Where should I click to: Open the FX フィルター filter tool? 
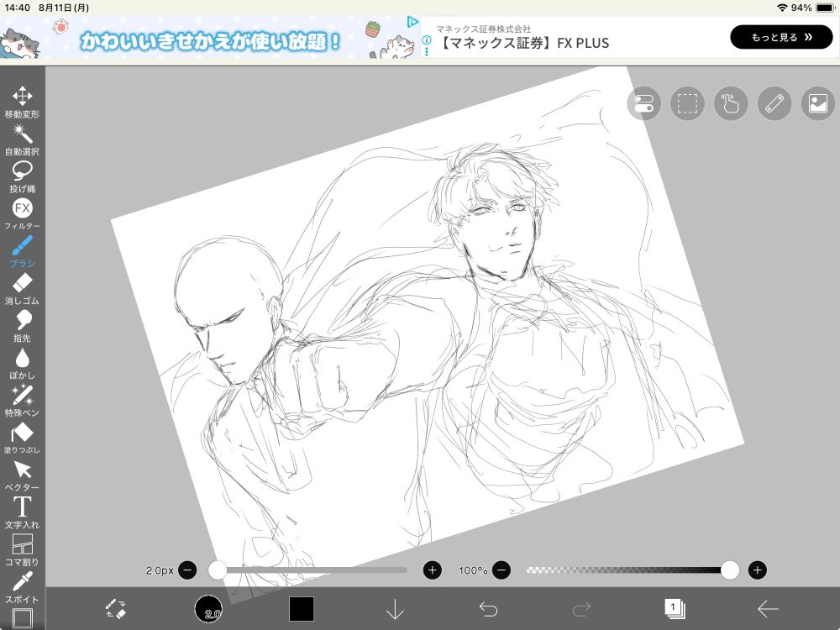(22, 214)
